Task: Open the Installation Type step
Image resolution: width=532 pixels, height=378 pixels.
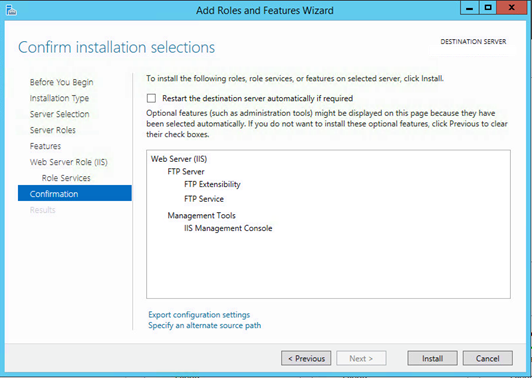Action: 59,98
